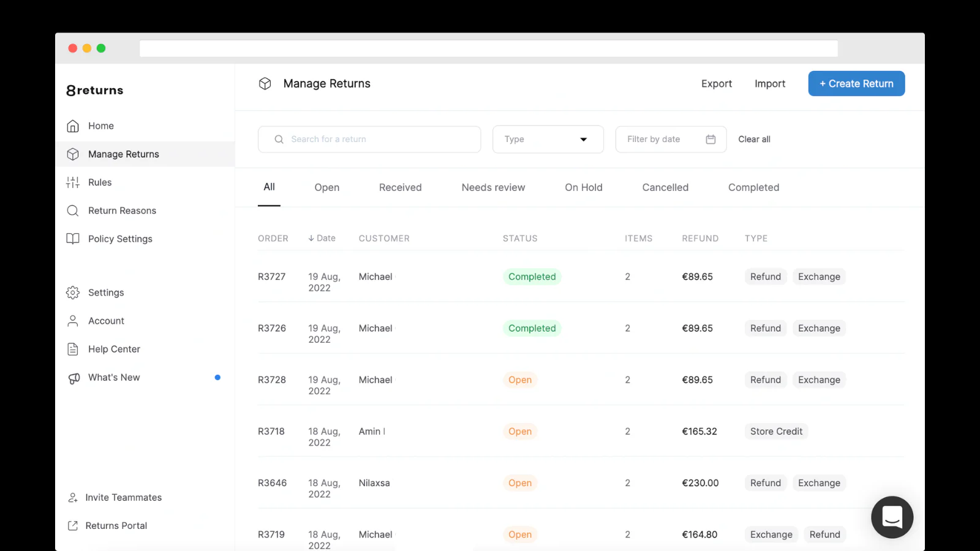Click the Import link

(770, 84)
